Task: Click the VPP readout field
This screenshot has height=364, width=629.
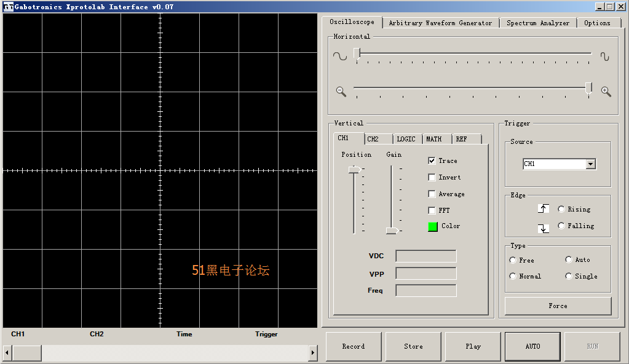Action: 426,273
